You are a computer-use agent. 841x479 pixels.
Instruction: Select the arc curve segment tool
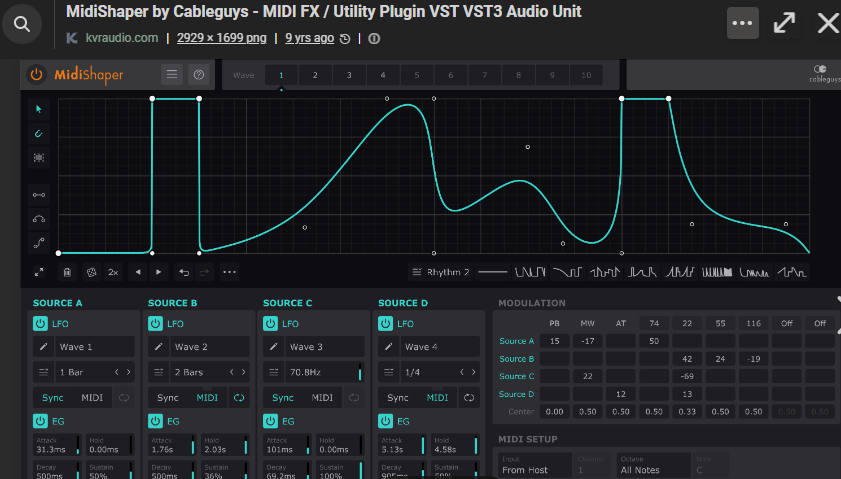[39, 219]
